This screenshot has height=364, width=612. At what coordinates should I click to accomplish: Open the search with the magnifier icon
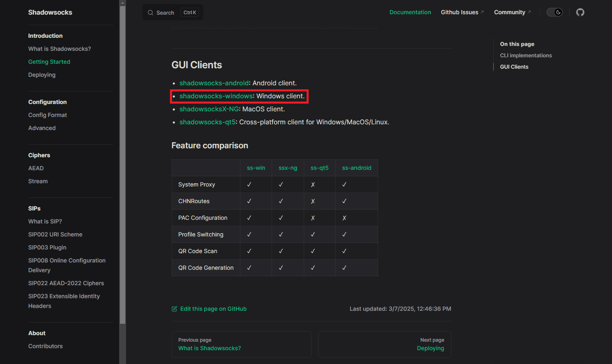coord(150,12)
